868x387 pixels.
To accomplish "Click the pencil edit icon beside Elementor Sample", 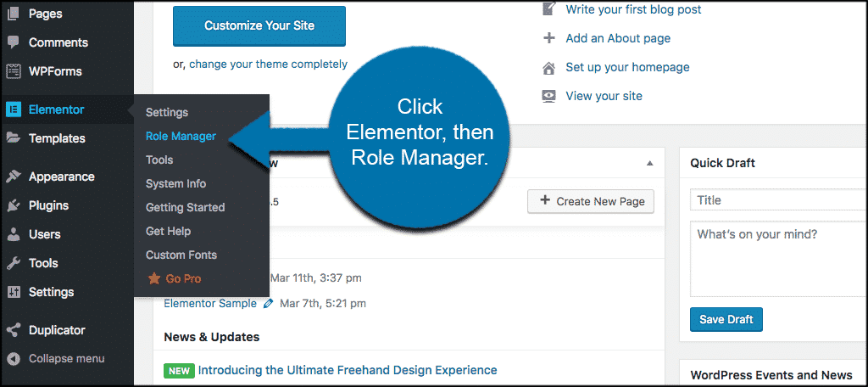I will (x=269, y=303).
